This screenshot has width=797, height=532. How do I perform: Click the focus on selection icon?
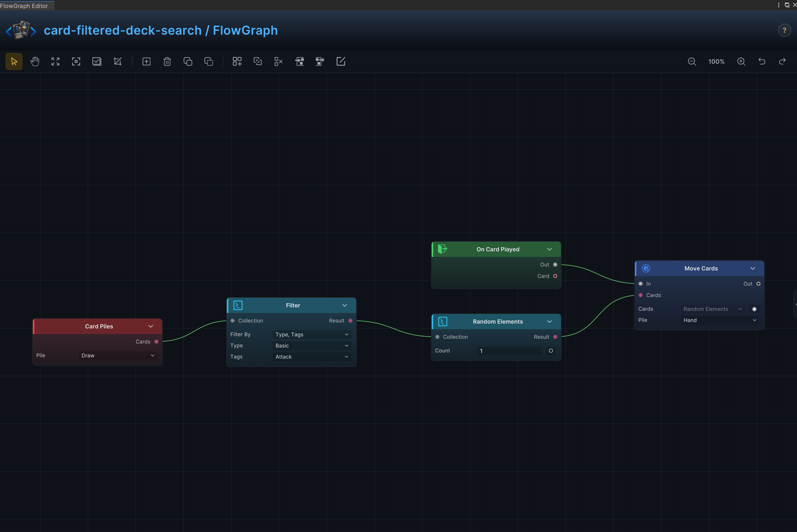point(76,61)
